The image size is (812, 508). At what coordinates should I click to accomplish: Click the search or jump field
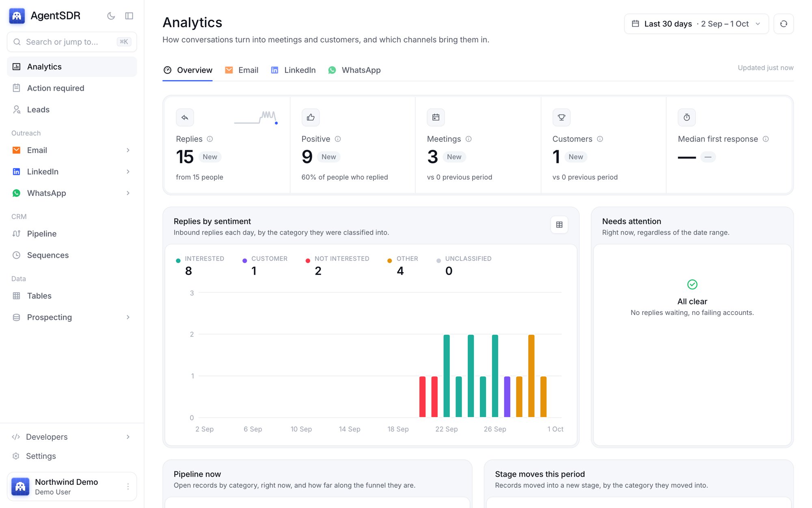[x=72, y=42]
